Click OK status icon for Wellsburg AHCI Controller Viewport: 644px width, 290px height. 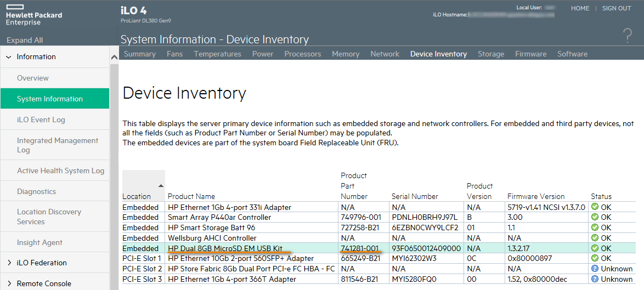click(x=595, y=238)
